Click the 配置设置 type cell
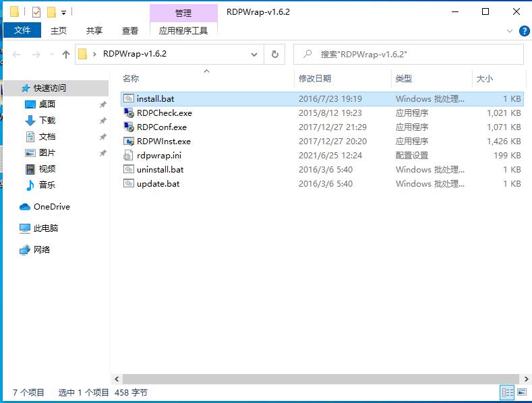This screenshot has height=403, width=532. click(412, 156)
